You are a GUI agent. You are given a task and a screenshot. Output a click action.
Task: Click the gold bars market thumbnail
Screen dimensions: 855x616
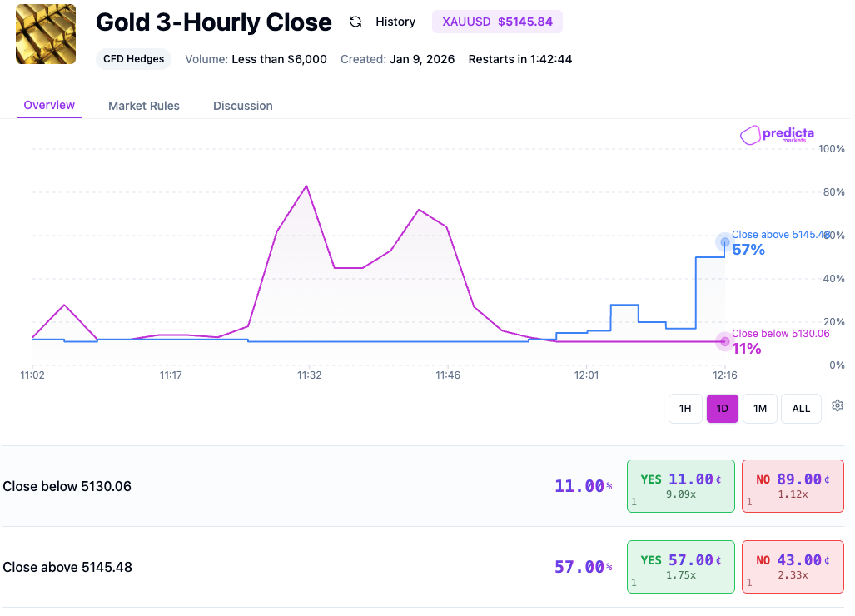45,34
